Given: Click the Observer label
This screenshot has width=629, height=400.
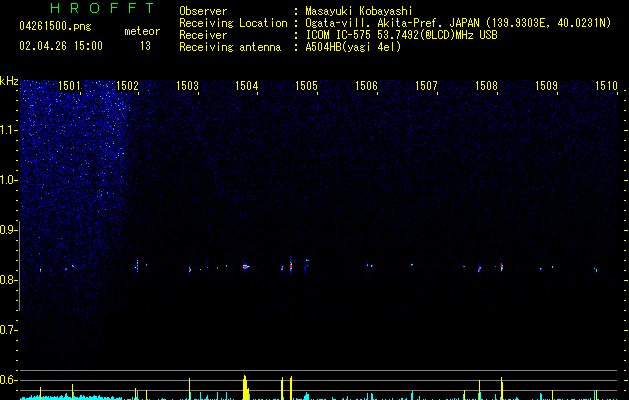Looking at the screenshot, I should [203, 11].
